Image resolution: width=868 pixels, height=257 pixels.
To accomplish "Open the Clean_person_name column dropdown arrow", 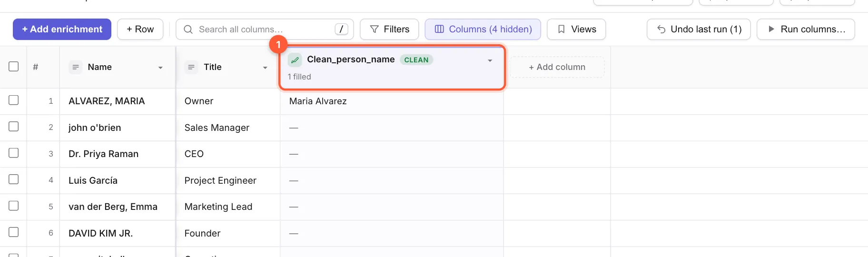I will tap(490, 60).
